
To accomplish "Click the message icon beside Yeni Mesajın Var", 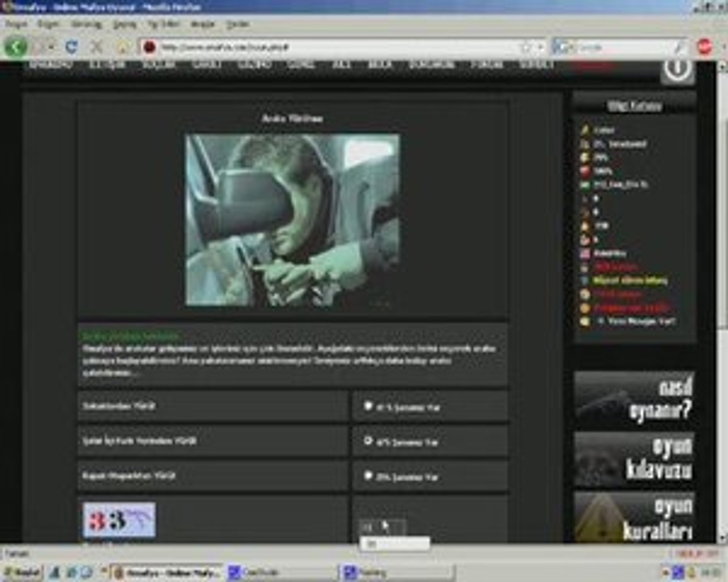I will [585, 321].
